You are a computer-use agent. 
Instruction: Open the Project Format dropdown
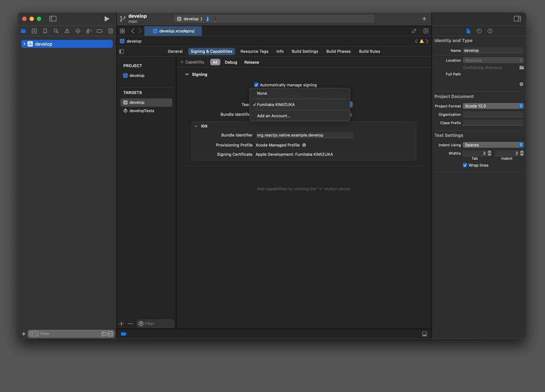(x=493, y=106)
